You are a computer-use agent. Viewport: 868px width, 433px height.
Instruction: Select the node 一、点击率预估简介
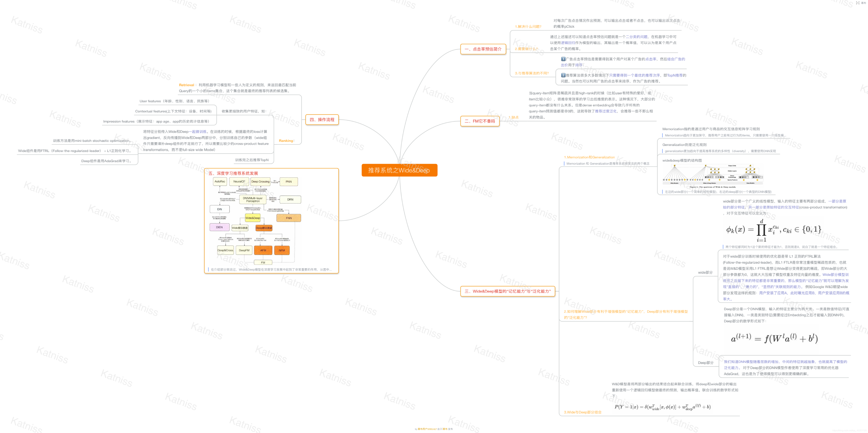pyautogui.click(x=483, y=49)
